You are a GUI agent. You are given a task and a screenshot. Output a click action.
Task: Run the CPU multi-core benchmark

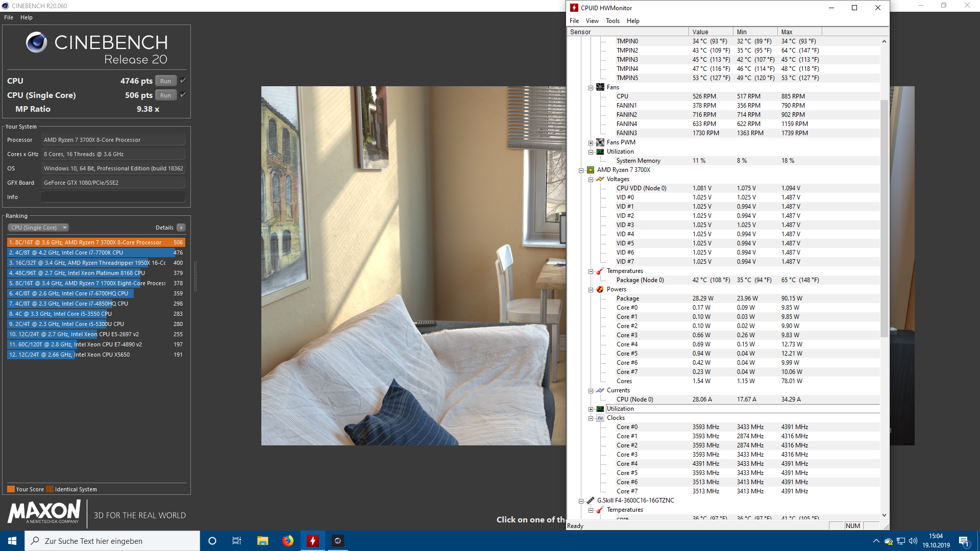click(x=165, y=81)
